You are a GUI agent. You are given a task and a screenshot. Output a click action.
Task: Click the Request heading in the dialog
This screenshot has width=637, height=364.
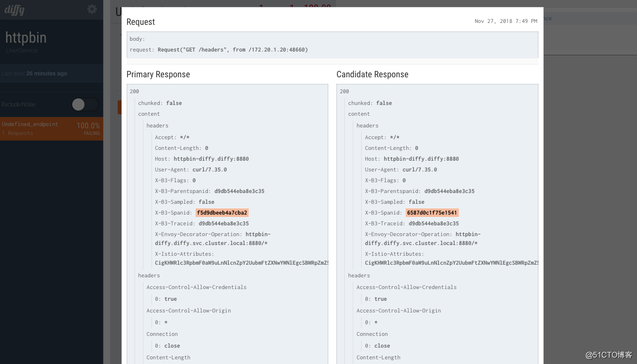141,22
